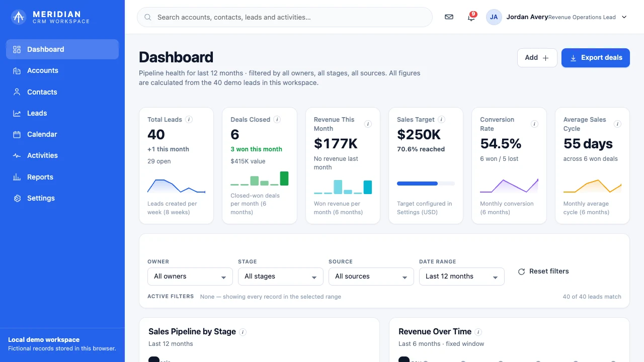Click the "40 of 40 leads match" text
644x362 pixels.
[x=592, y=297]
